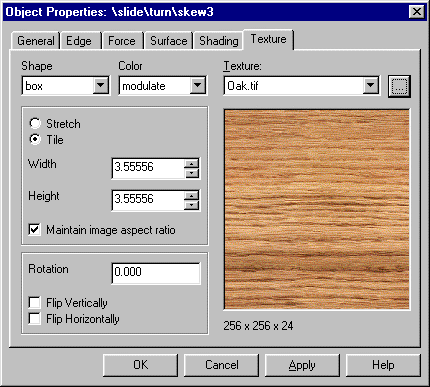Click the Width value field
Image resolution: width=430 pixels, height=387 pixels.
pos(148,168)
